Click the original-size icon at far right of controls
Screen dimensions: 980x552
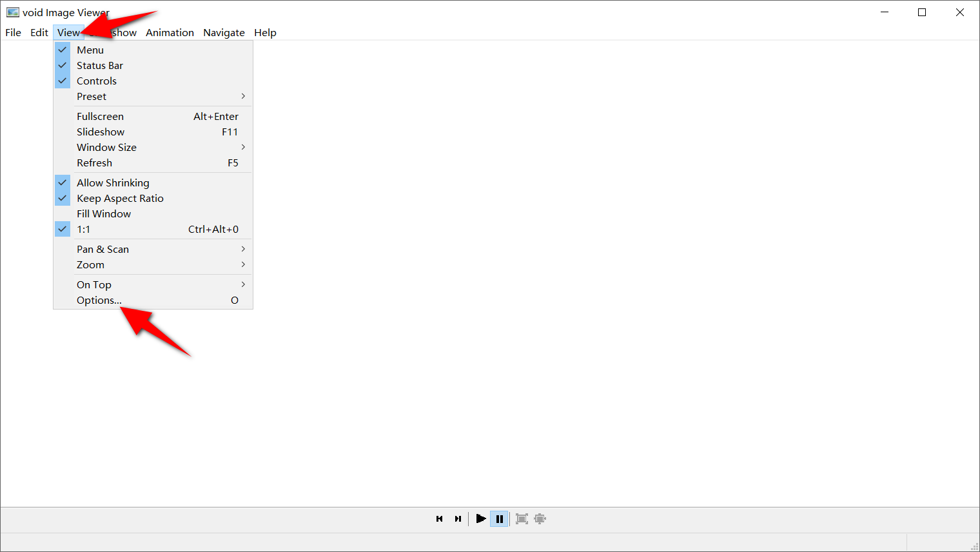point(540,518)
